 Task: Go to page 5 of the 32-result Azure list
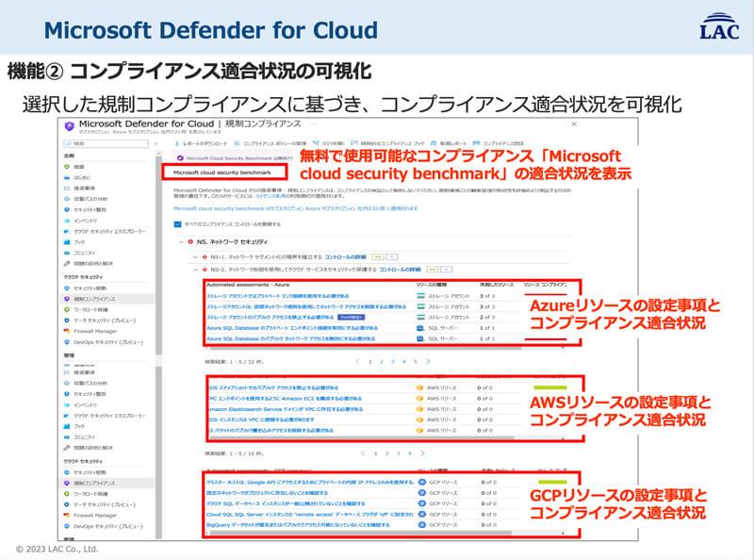point(416,361)
